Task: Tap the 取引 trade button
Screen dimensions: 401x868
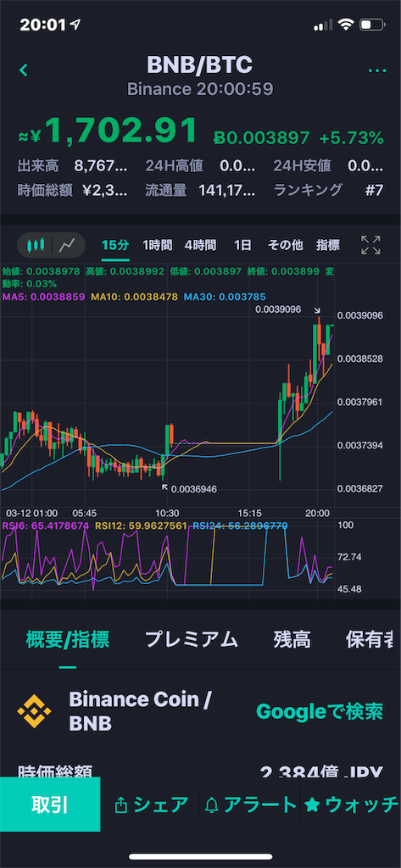Action: [50, 804]
